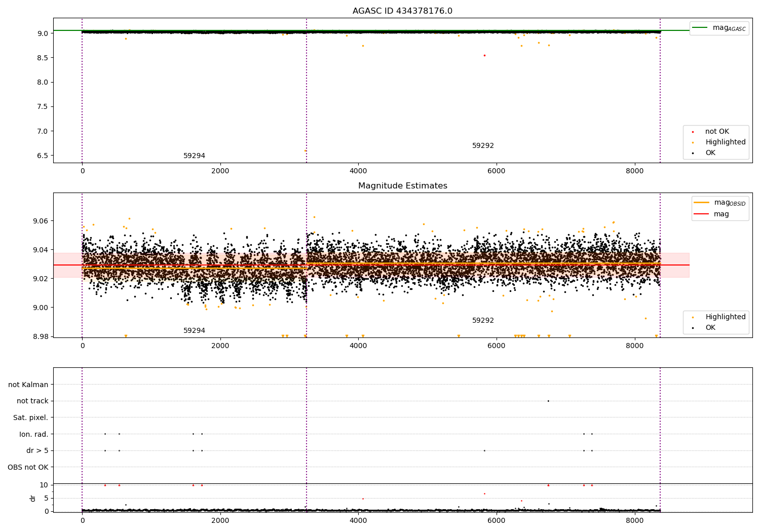The height and width of the screenshot is (532, 760).
Task: Select the 8000 x-axis tick under the bottom plot
Action: pos(635,520)
